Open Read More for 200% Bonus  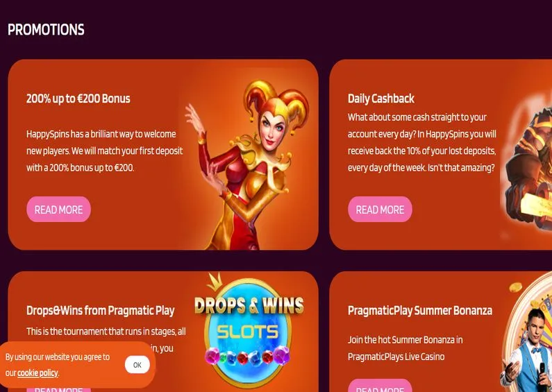point(59,210)
